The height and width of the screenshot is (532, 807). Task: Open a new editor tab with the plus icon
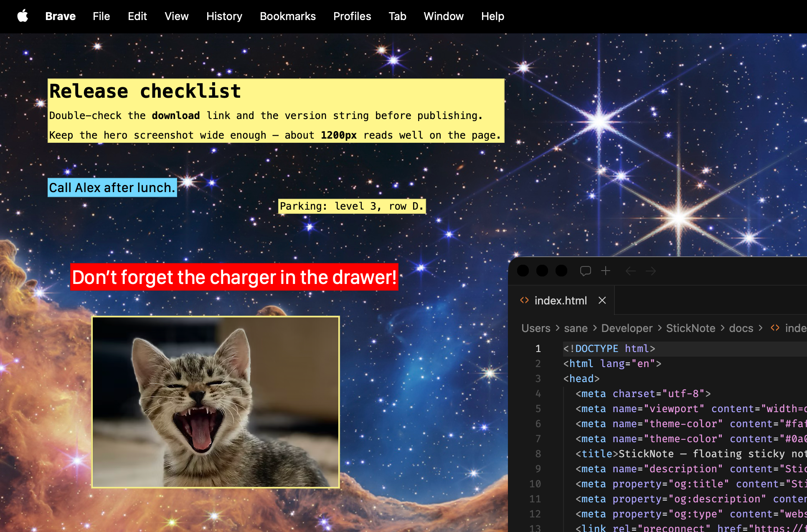[x=606, y=271]
